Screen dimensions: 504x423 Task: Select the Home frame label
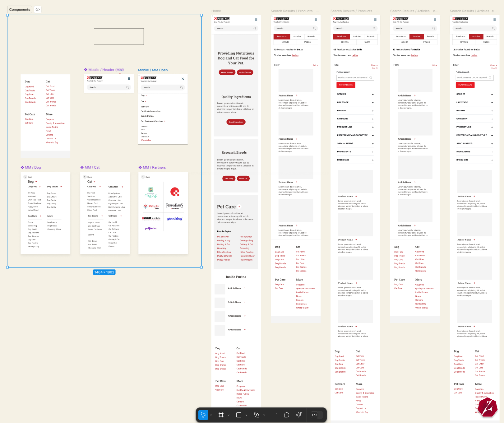pos(216,11)
